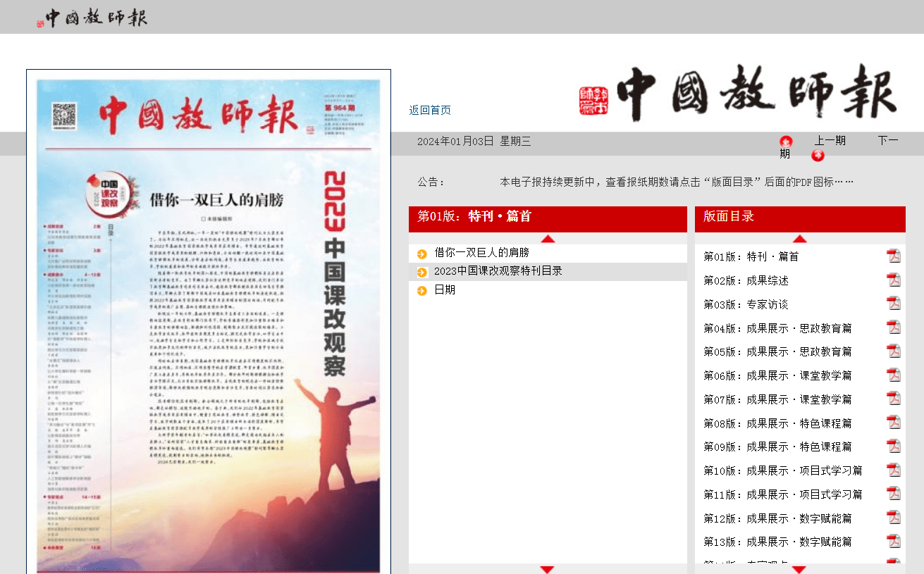Viewport: 924px width, 574px height.
Task: Select 第03版:专家访谈 in page list
Action: [746, 304]
